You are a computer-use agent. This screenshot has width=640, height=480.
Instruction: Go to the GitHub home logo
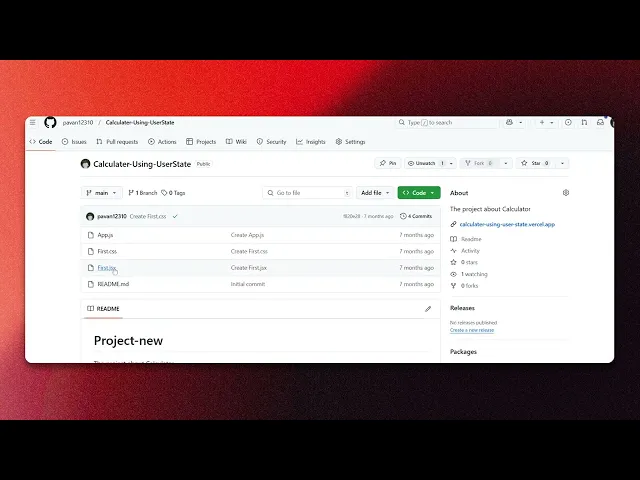(x=50, y=122)
